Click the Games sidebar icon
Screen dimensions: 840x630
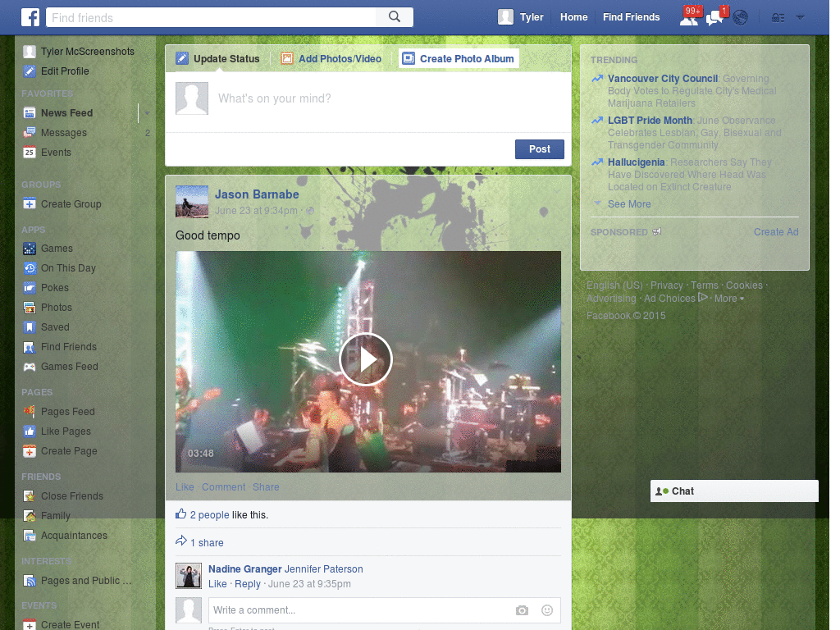pyautogui.click(x=30, y=249)
